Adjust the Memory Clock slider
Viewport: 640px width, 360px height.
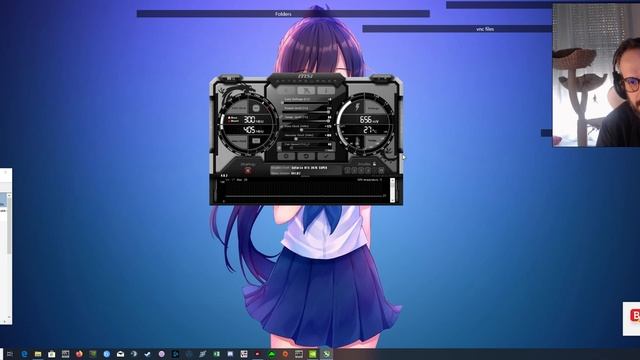pyautogui.click(x=306, y=139)
